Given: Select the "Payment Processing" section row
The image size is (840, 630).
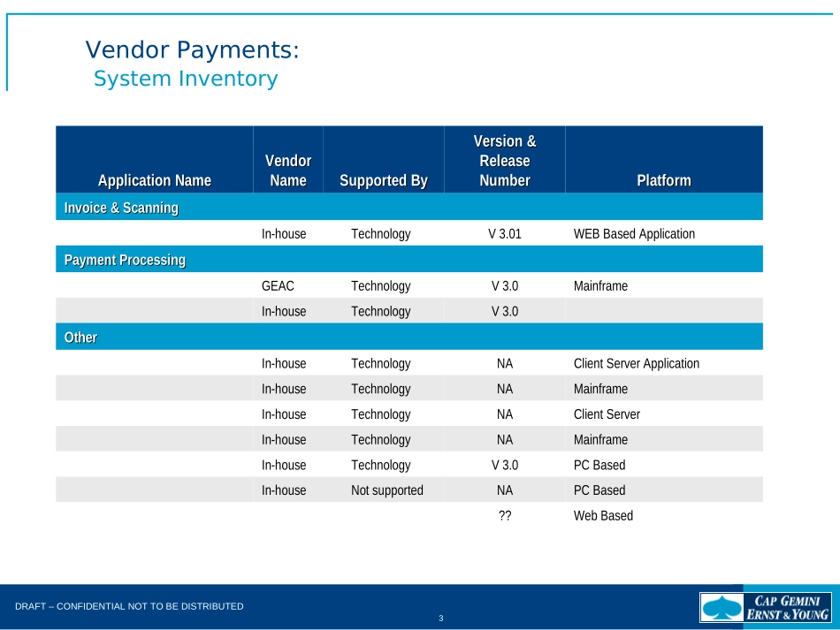Looking at the screenshot, I should [409, 260].
